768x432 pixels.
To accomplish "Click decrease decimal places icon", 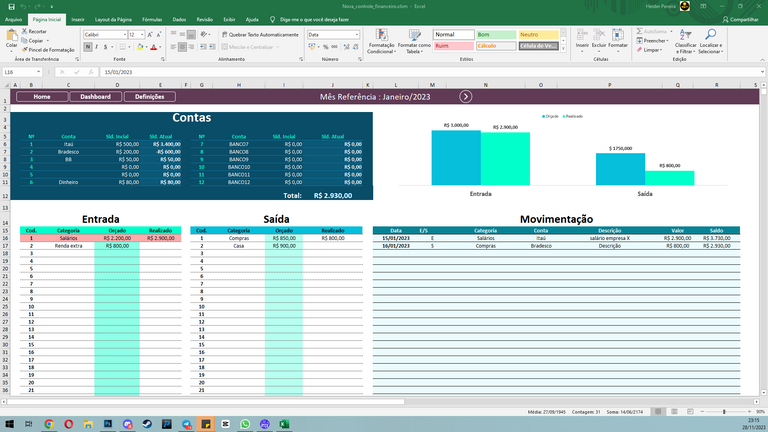I will pyautogui.click(x=355, y=47).
